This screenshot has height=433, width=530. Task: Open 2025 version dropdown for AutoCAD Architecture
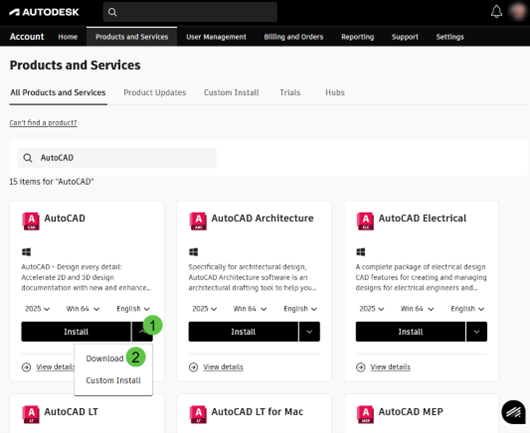coord(205,309)
